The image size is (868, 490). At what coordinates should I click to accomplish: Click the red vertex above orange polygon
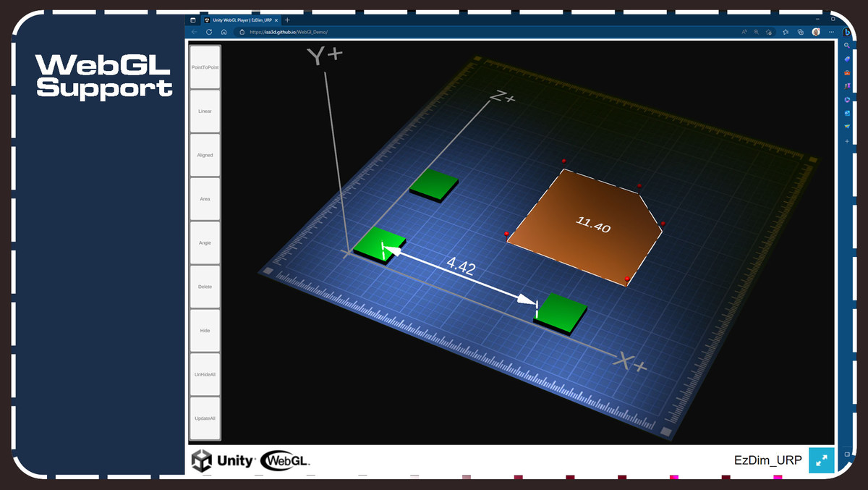[563, 161]
